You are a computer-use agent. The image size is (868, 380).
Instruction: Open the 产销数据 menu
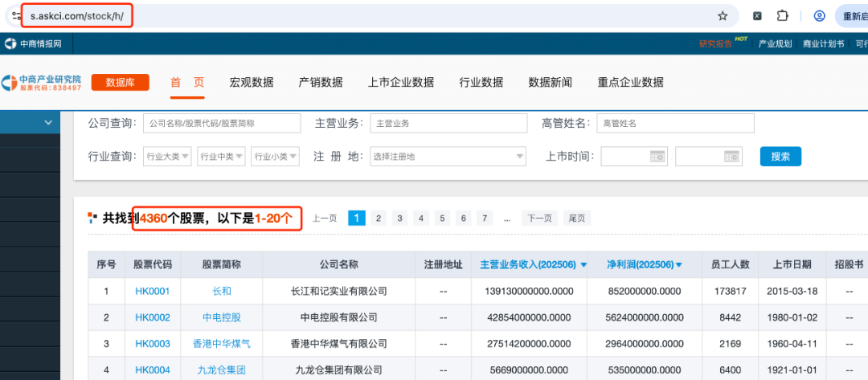(321, 83)
